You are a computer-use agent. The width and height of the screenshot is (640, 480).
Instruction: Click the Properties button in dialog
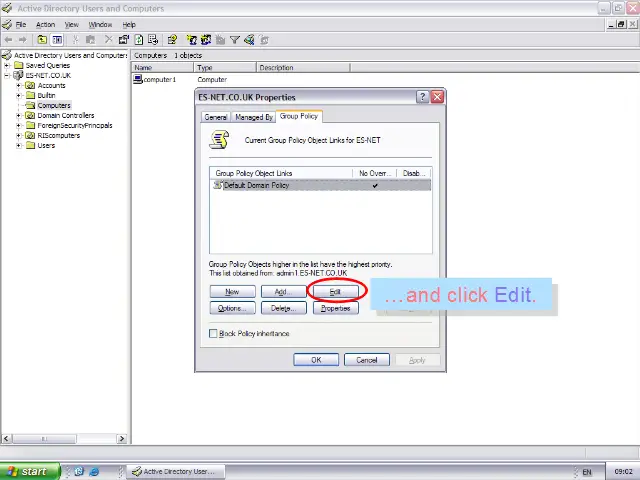[336, 308]
